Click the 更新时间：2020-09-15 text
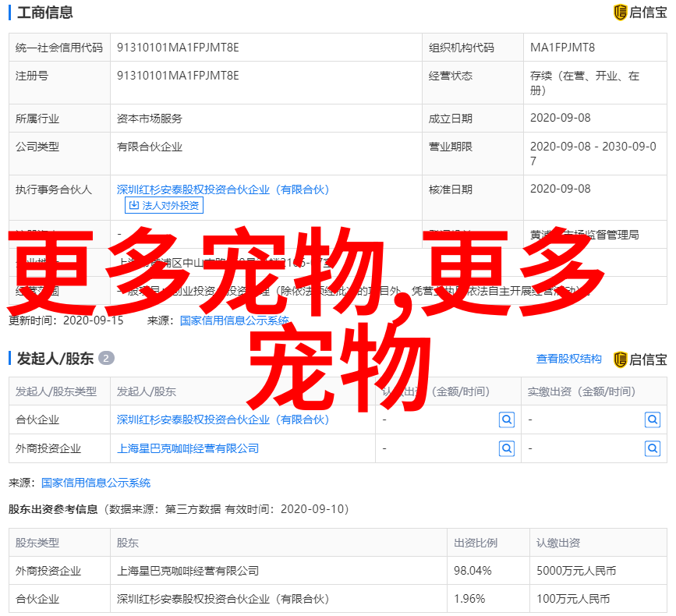 pyautogui.click(x=66, y=320)
